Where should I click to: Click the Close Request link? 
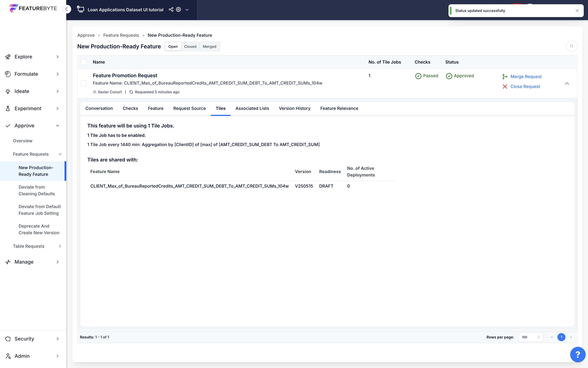[525, 87]
